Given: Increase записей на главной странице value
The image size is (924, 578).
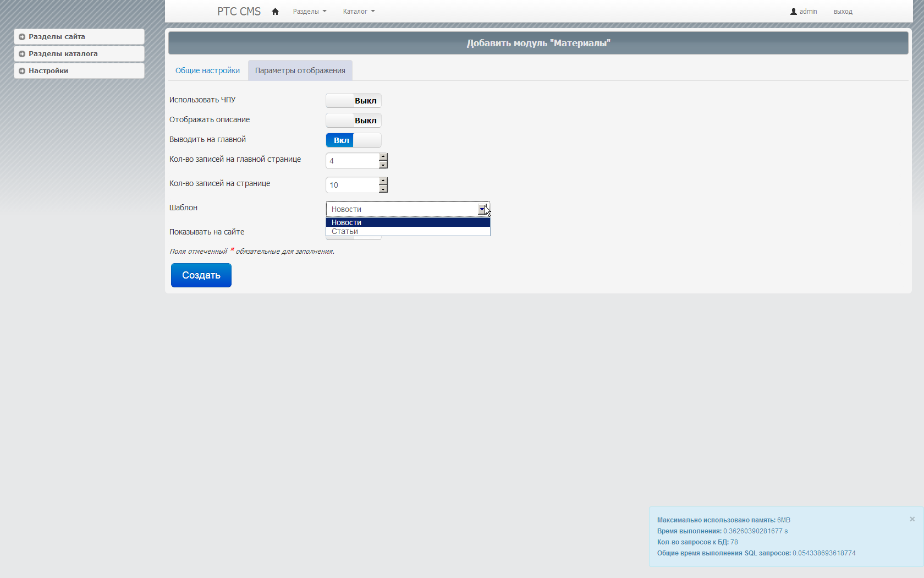Looking at the screenshot, I should click(x=383, y=157).
